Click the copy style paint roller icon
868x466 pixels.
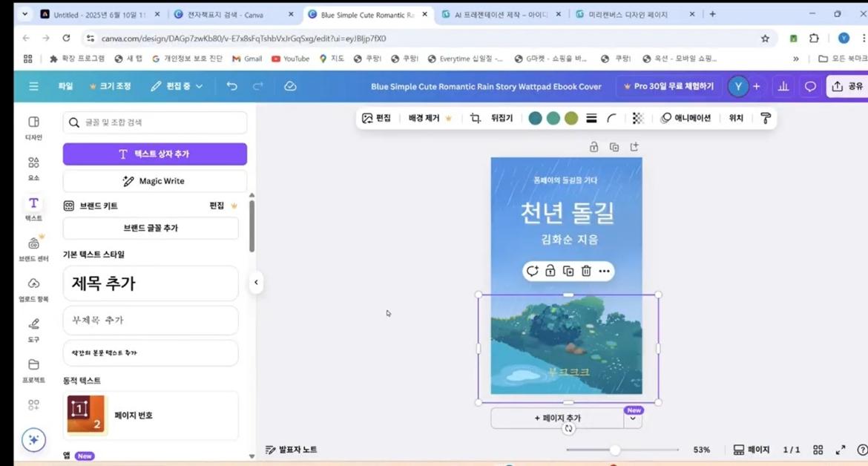(766, 118)
